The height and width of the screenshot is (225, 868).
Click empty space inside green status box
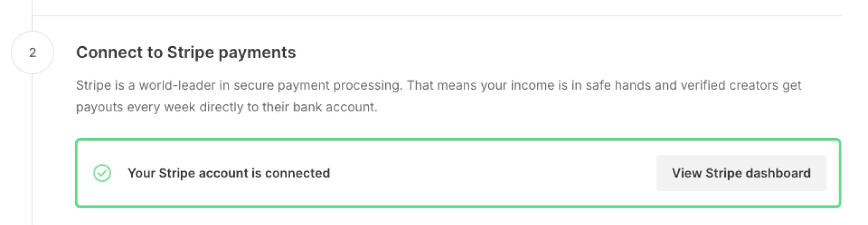(488, 173)
